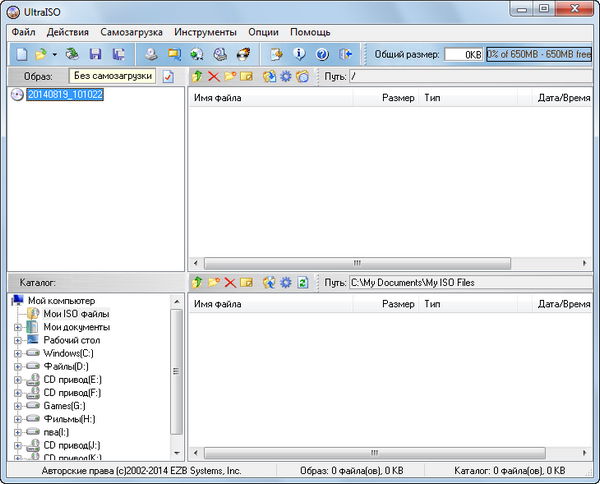Click red X delete icon in image toolbar

point(213,76)
